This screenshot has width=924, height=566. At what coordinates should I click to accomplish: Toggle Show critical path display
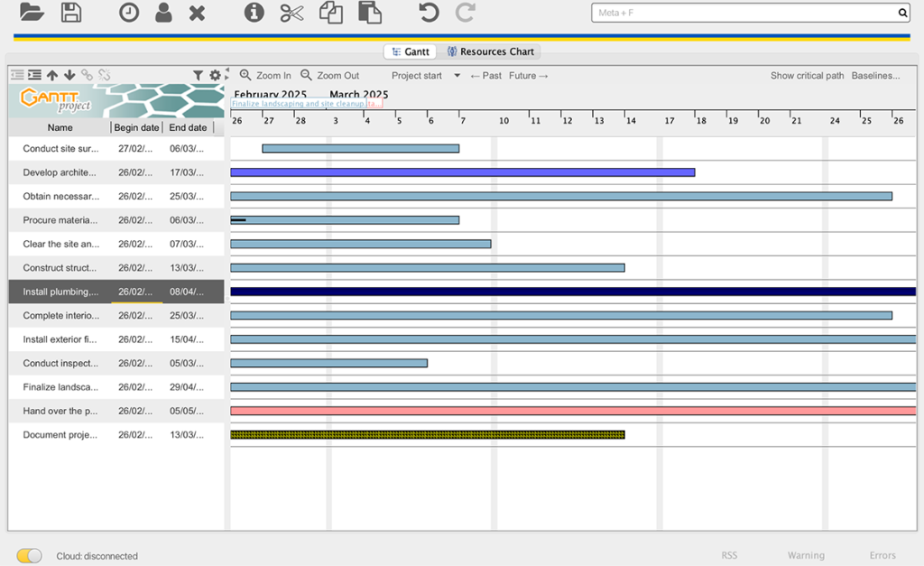pos(806,75)
